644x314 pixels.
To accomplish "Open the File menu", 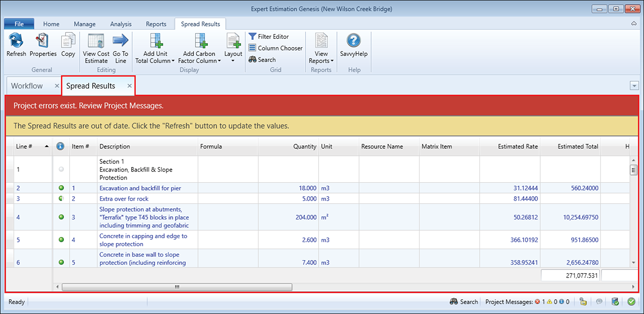I will point(19,24).
